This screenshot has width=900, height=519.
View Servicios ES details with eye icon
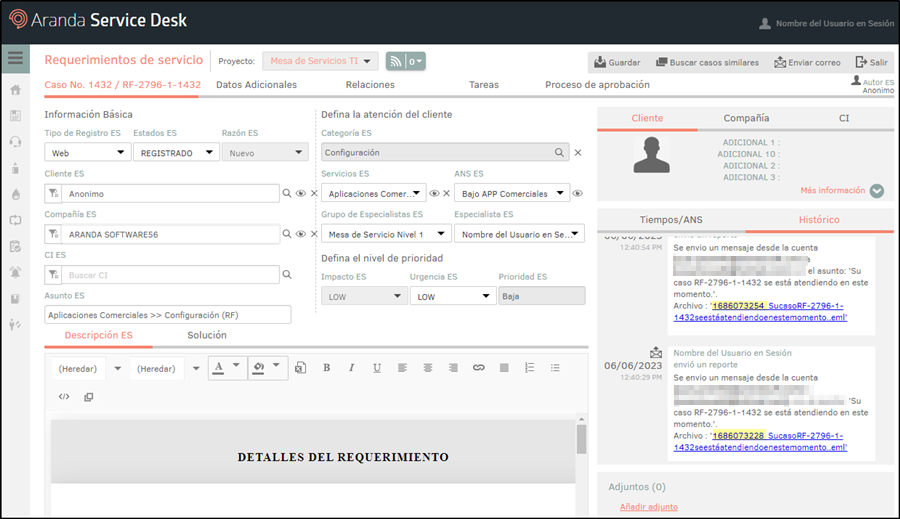click(x=435, y=193)
